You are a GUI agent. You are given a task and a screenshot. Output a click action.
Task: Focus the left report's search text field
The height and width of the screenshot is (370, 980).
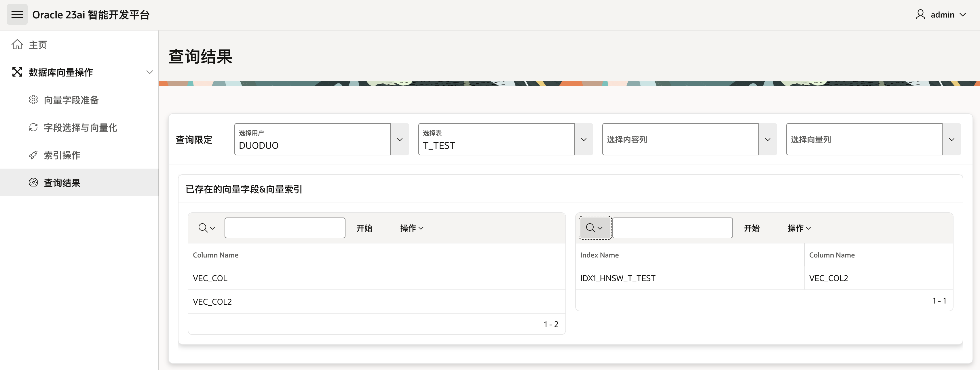point(284,228)
